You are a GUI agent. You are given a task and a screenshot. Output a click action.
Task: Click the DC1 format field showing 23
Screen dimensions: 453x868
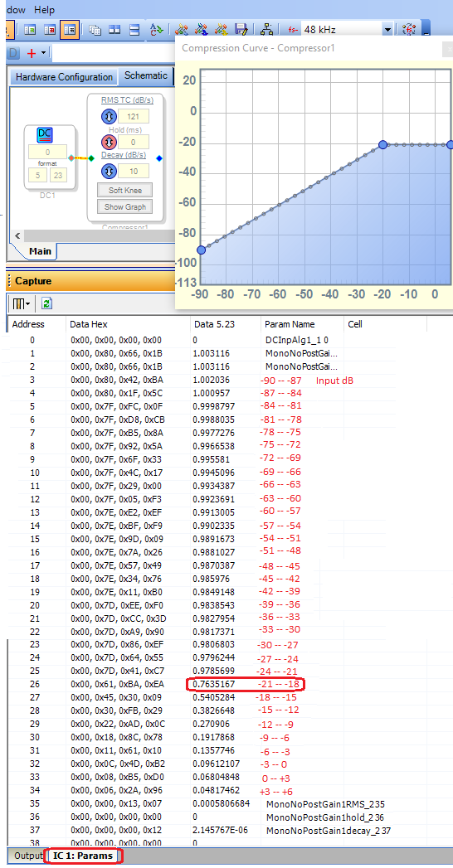point(58,176)
